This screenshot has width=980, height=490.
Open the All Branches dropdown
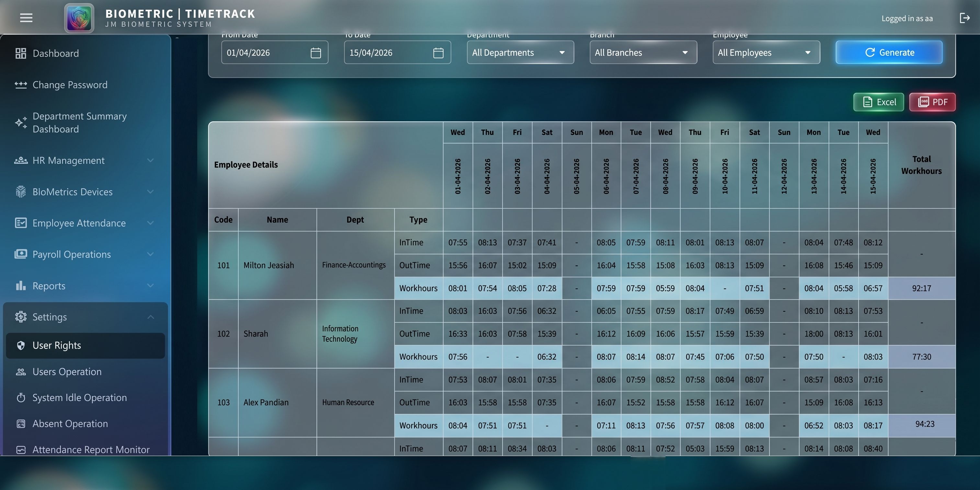tap(643, 52)
